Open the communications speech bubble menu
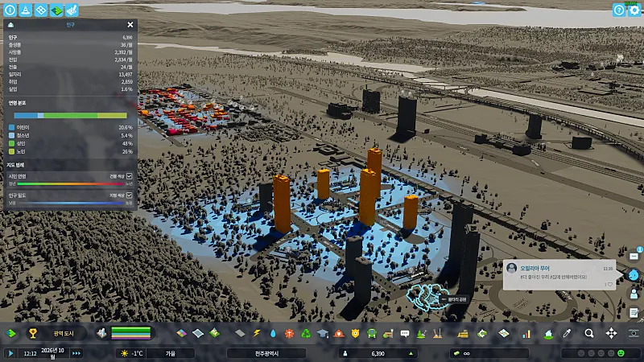Screen dimensions: 644x362 pos(405,333)
